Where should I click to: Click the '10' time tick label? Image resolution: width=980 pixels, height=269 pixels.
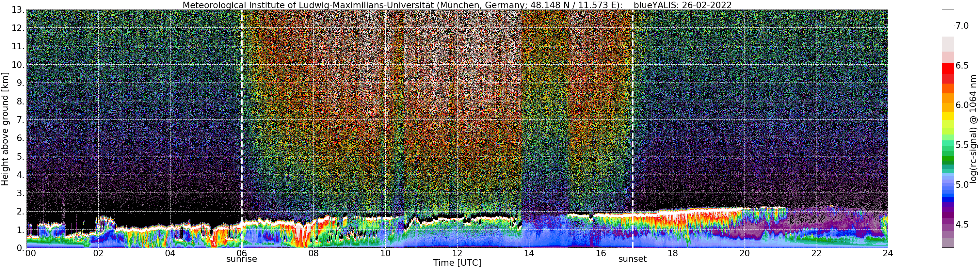click(385, 253)
